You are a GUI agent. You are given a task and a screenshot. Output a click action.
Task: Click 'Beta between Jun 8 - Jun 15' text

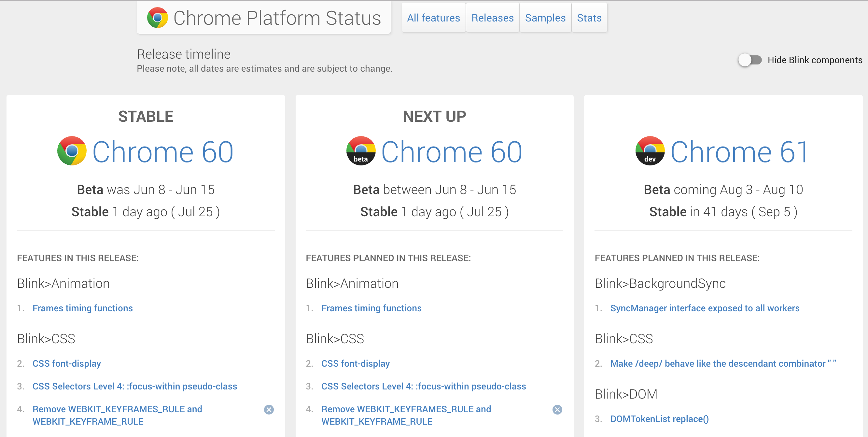[434, 189]
